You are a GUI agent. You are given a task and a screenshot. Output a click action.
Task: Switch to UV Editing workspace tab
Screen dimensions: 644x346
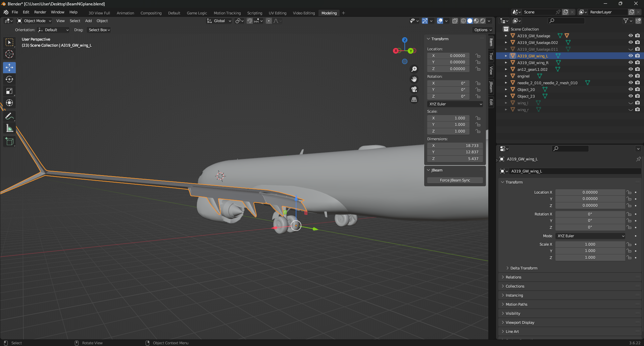[278, 13]
